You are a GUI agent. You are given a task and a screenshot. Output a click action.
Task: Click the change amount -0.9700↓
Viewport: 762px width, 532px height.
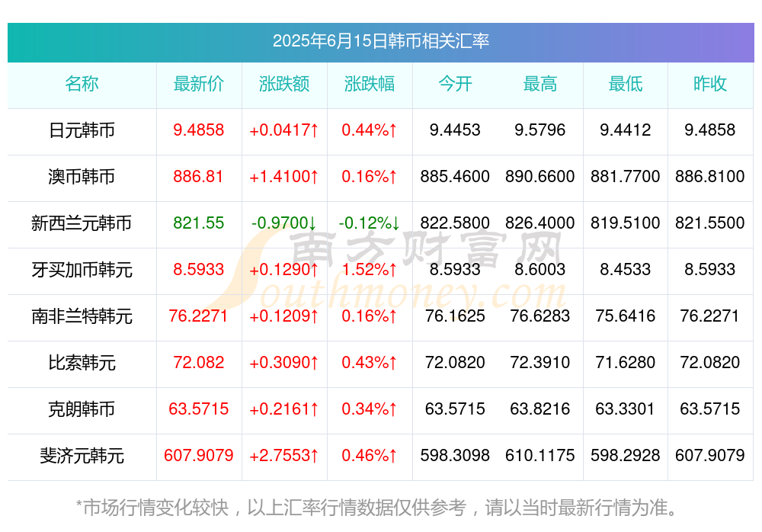click(284, 223)
